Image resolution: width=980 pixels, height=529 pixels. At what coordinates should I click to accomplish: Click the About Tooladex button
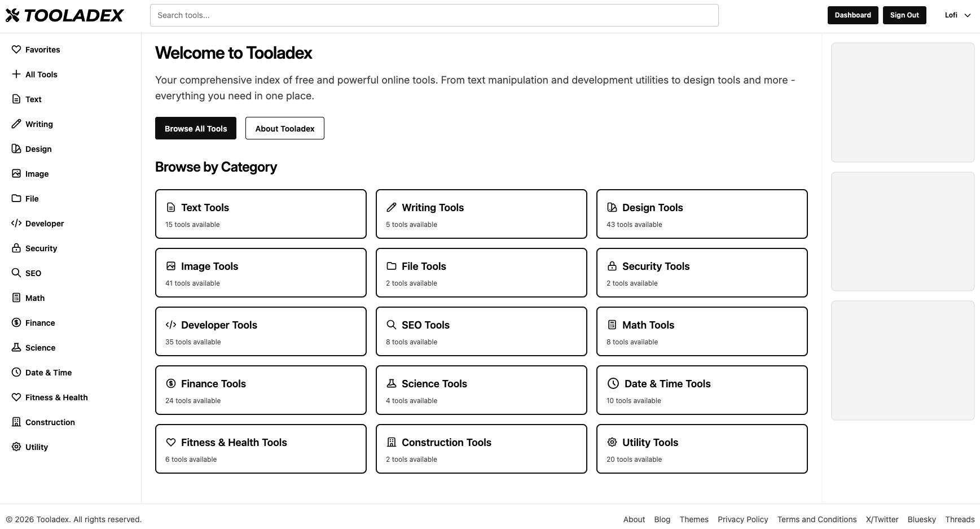[284, 129]
